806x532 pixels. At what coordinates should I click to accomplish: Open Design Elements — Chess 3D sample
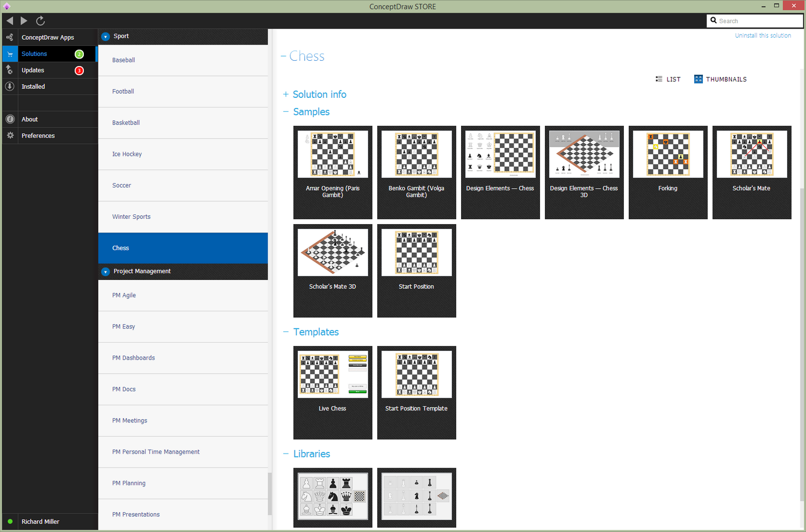584,172
